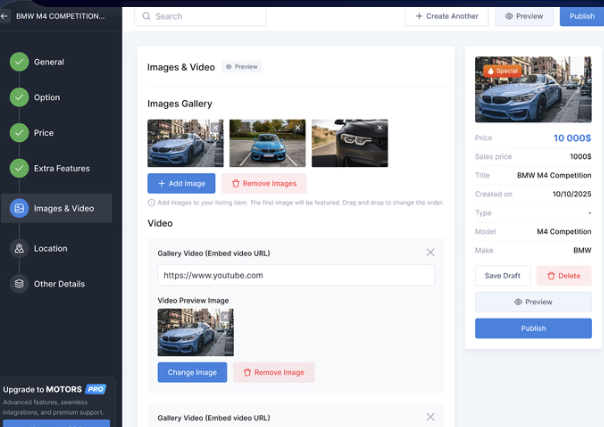Click the Images & Video step icon
The image size is (604, 427).
click(19, 208)
